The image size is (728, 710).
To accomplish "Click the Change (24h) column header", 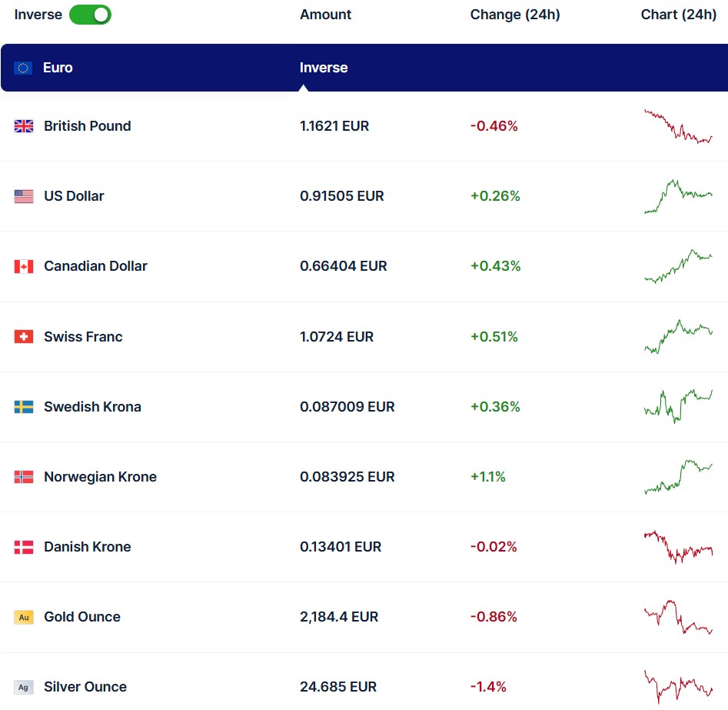I will (515, 15).
